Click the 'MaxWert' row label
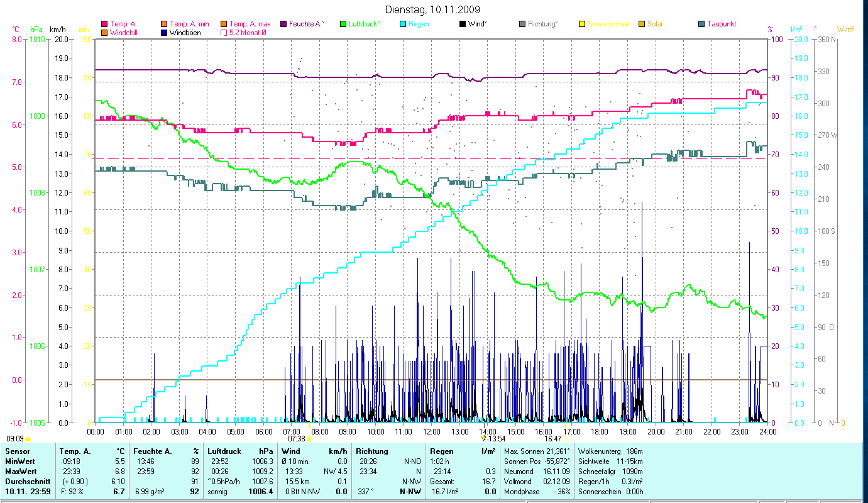Viewport: 868px width, 503px height. (x=19, y=472)
